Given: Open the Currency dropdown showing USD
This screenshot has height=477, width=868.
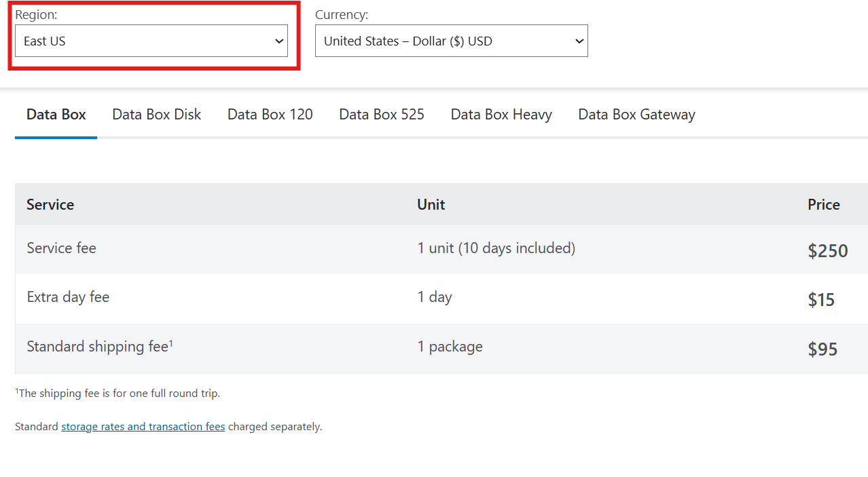Looking at the screenshot, I should (x=452, y=41).
